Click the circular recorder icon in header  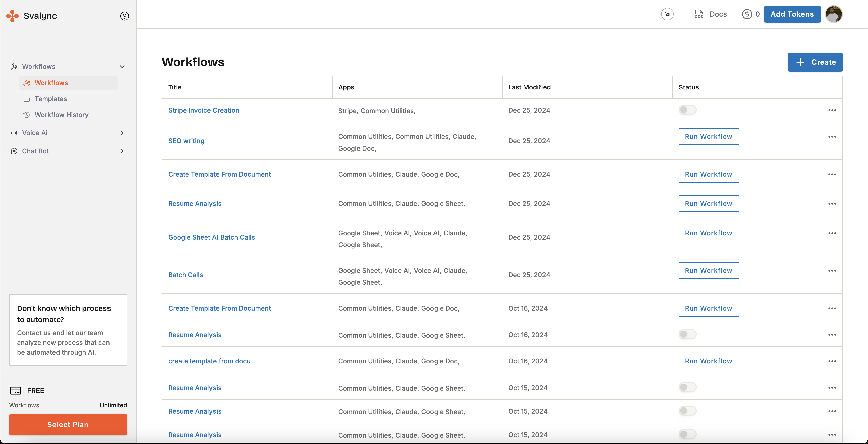click(667, 14)
